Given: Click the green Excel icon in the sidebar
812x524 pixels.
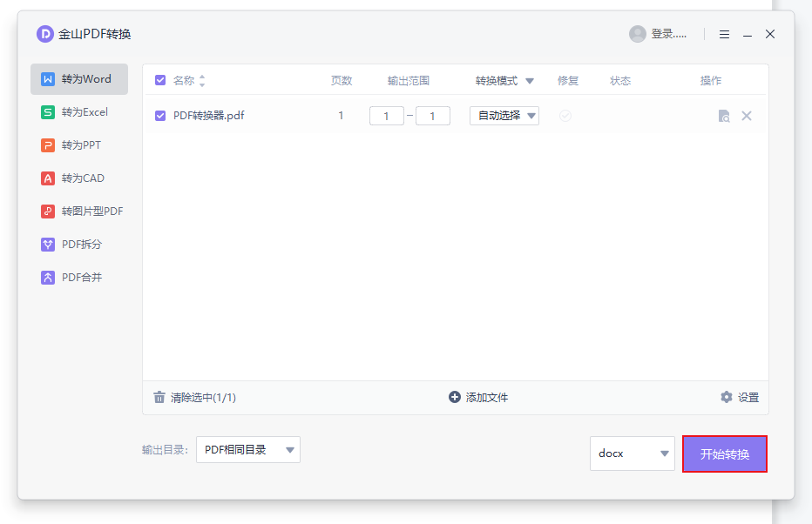Looking at the screenshot, I should (x=48, y=112).
